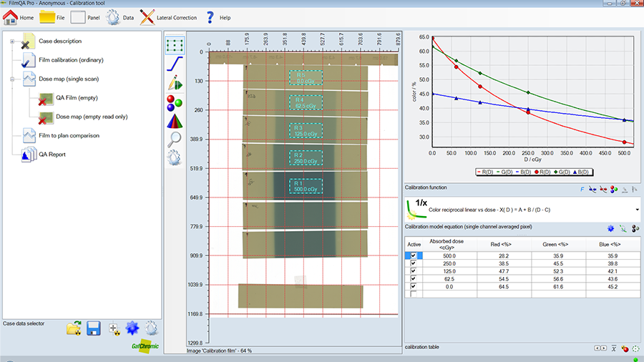Open the RGB color channels tool
Screen dimensions: 644x362
175,102
